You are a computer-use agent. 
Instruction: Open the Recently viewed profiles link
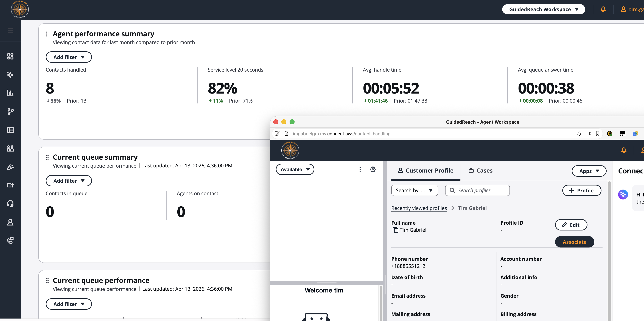click(419, 208)
